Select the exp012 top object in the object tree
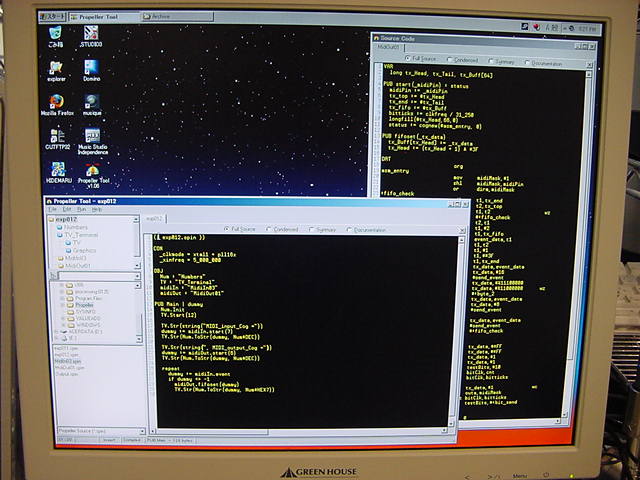Image resolution: width=640 pixels, height=480 pixels. [62, 220]
